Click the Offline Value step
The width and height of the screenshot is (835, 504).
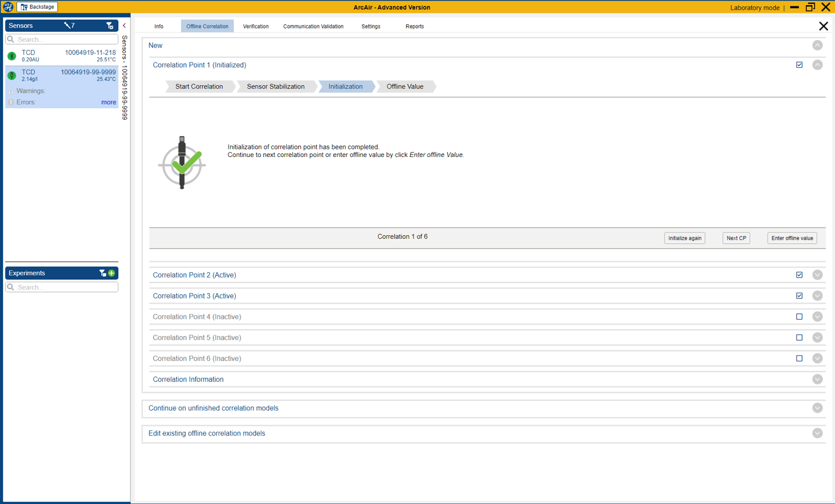(x=405, y=86)
